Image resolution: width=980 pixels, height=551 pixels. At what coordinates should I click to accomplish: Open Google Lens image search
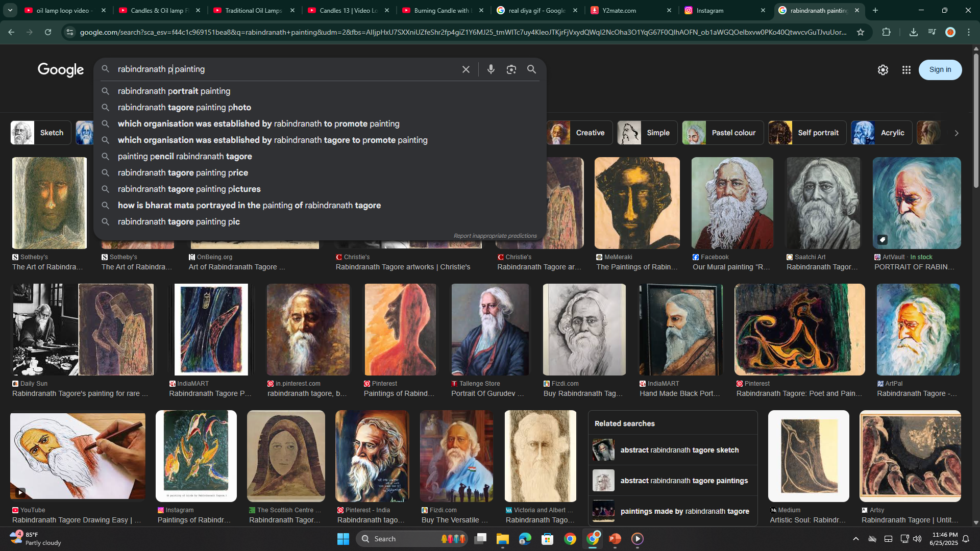(x=511, y=69)
